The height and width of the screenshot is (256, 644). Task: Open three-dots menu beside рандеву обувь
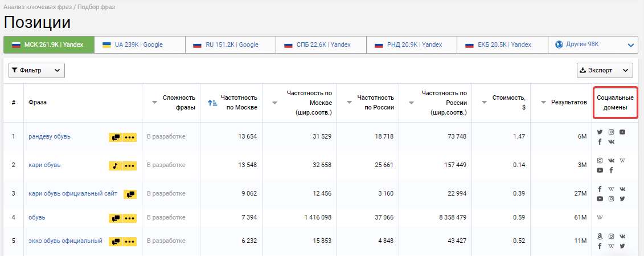click(130, 137)
